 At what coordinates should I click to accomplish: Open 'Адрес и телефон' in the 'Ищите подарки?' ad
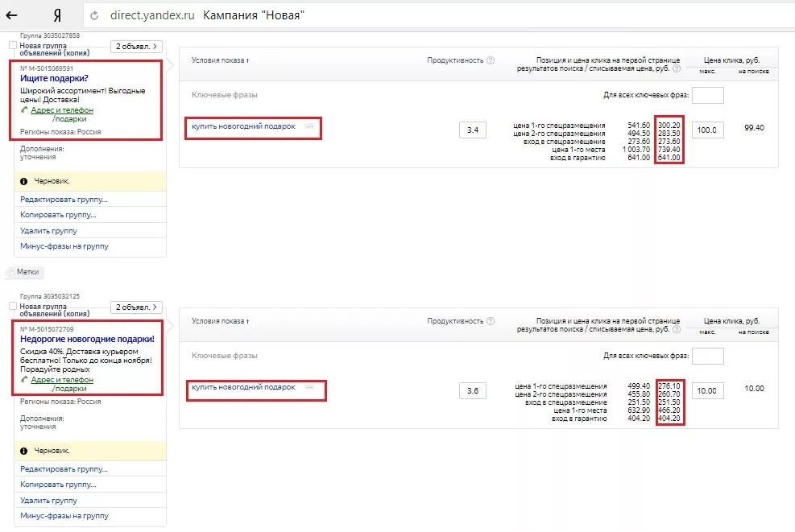tap(62, 110)
